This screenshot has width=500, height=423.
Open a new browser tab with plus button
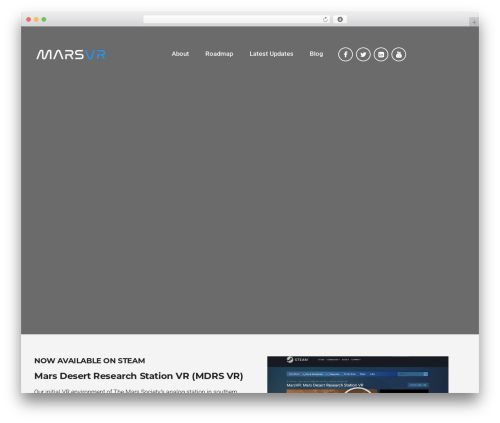coord(474,22)
